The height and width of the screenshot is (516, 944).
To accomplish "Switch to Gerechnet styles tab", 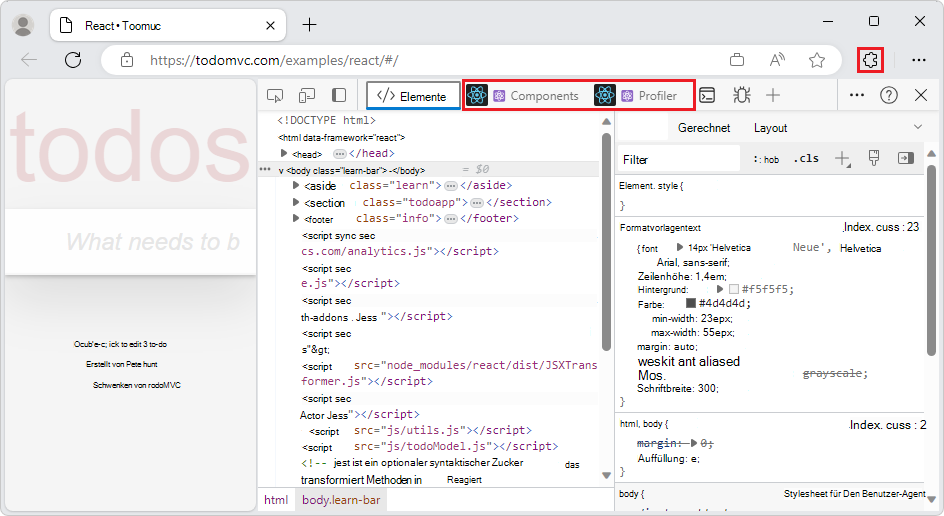I will (x=704, y=128).
